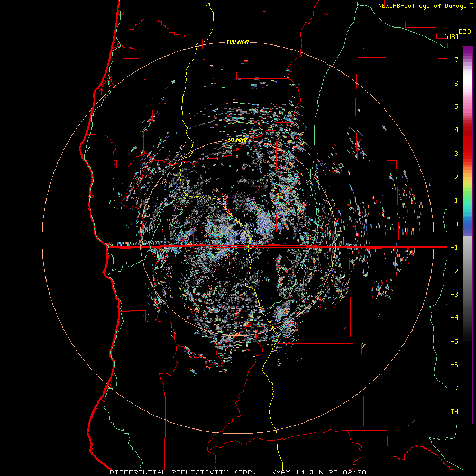Click the KMAX radar site identifier

click(282, 472)
